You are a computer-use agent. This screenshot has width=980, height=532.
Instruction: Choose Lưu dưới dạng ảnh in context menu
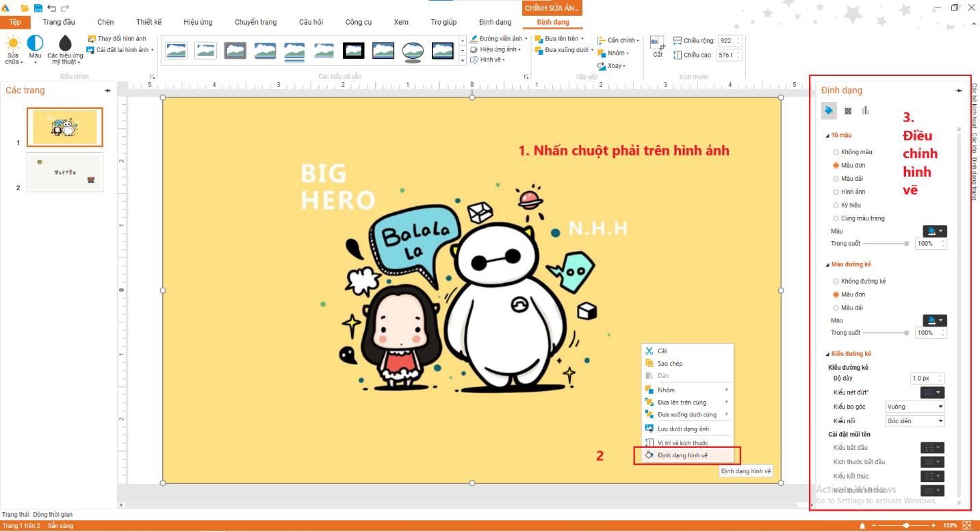tap(686, 429)
